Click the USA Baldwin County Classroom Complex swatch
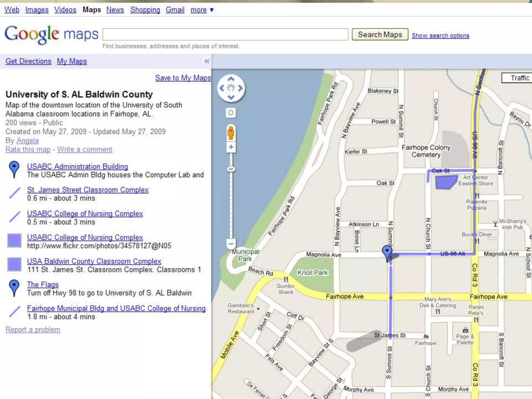 click(14, 264)
